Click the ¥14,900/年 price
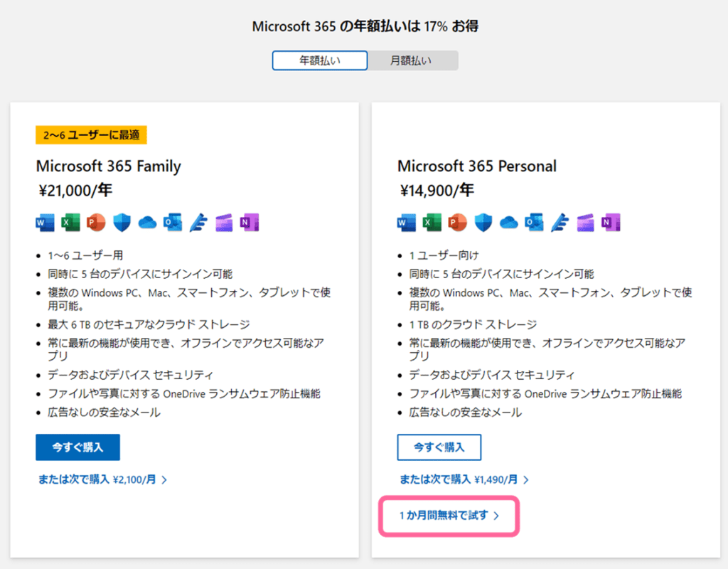728x569 pixels. 437,191
